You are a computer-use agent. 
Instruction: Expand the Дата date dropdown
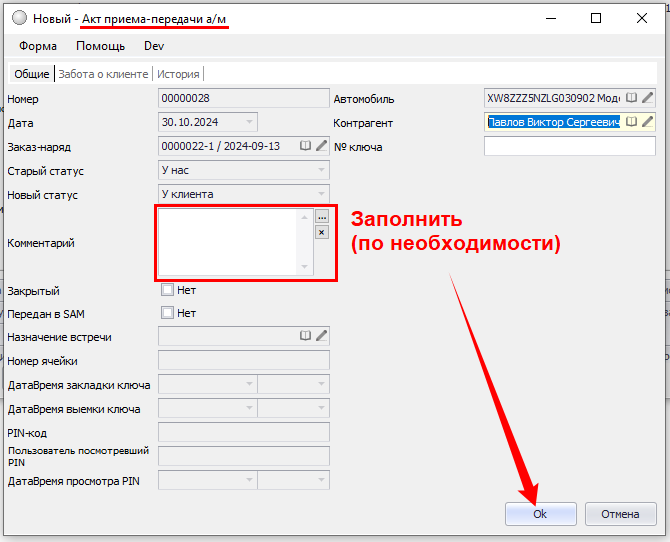[x=249, y=122]
